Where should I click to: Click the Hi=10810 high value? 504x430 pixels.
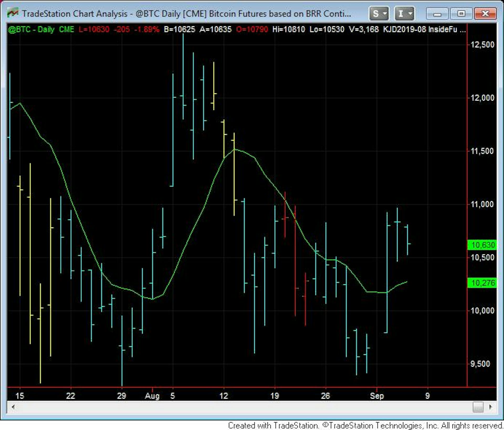[x=289, y=29]
